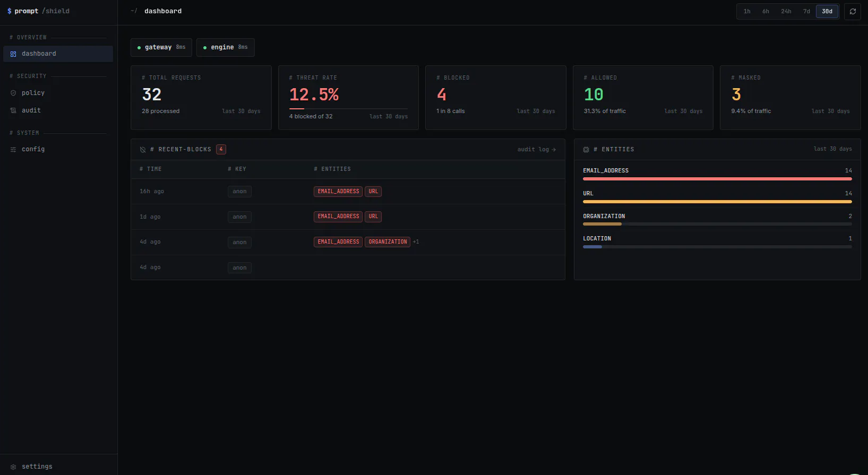Click '4 blocked of 32' text
Screen dimensions: 868x475
[311, 117]
